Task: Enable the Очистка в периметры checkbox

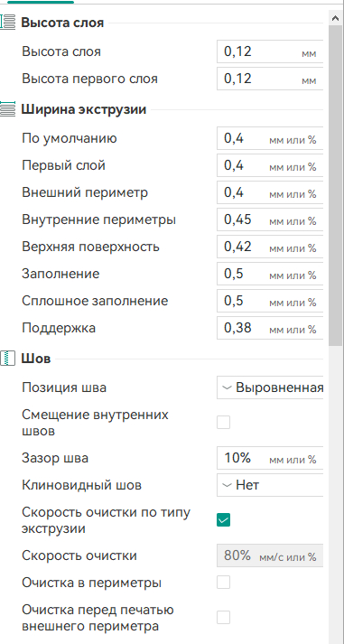Action: click(x=223, y=583)
